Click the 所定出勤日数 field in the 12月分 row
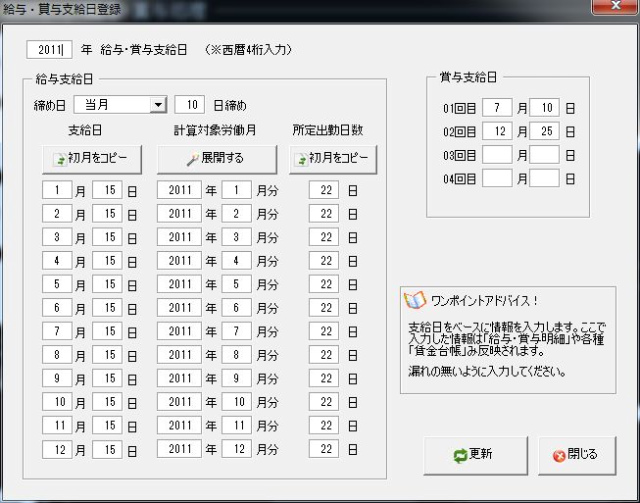Screen dimensions: 640x503 (324, 449)
